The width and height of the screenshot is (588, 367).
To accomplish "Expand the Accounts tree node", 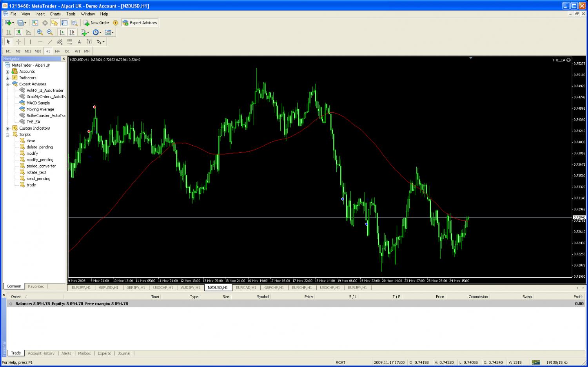I will click(7, 72).
